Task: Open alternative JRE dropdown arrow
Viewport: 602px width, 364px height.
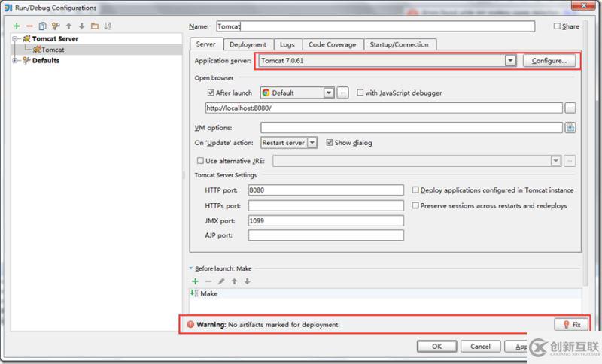Action: coord(555,161)
